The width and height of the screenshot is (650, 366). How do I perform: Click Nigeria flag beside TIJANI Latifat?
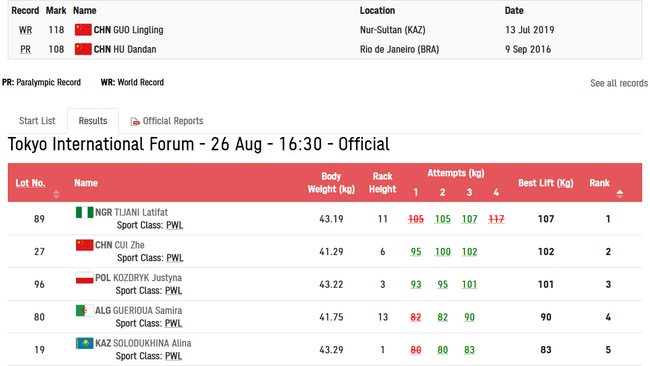pyautogui.click(x=85, y=212)
